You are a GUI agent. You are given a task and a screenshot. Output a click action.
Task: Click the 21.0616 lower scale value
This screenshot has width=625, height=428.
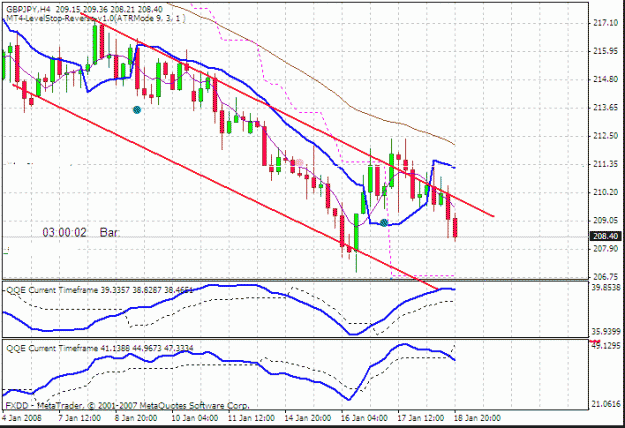point(606,404)
